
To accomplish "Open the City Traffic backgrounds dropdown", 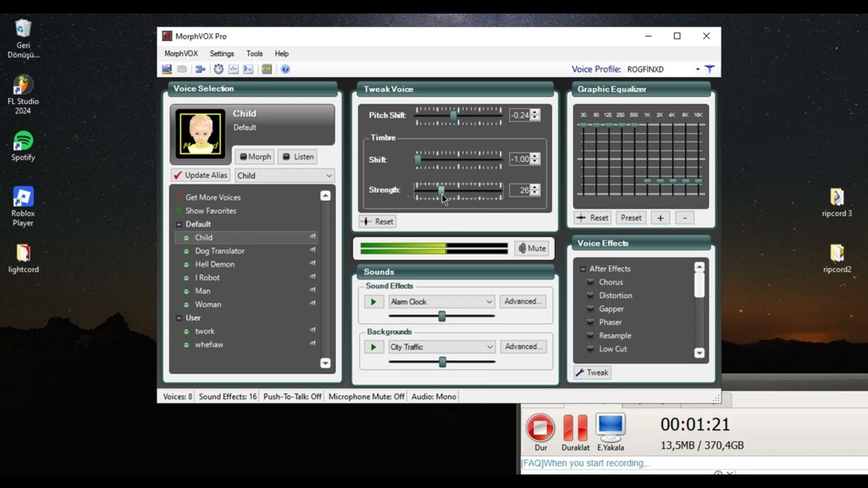I will (489, 347).
